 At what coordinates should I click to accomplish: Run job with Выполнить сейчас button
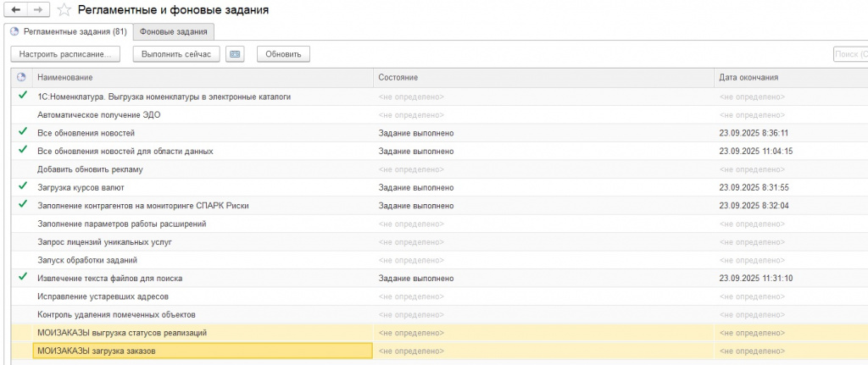(175, 54)
